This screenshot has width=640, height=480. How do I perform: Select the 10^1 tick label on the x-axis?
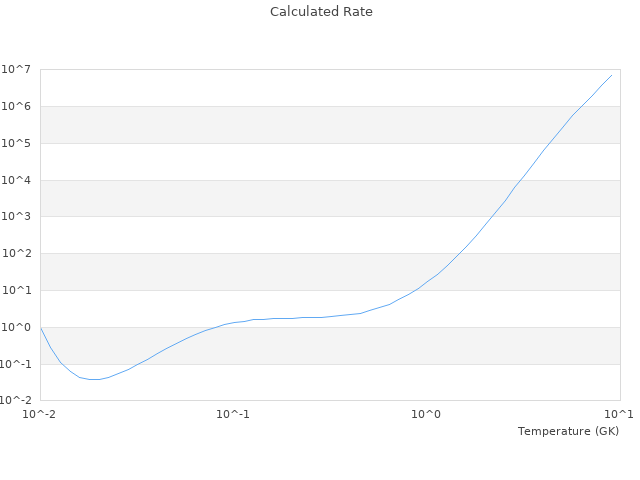point(619,414)
